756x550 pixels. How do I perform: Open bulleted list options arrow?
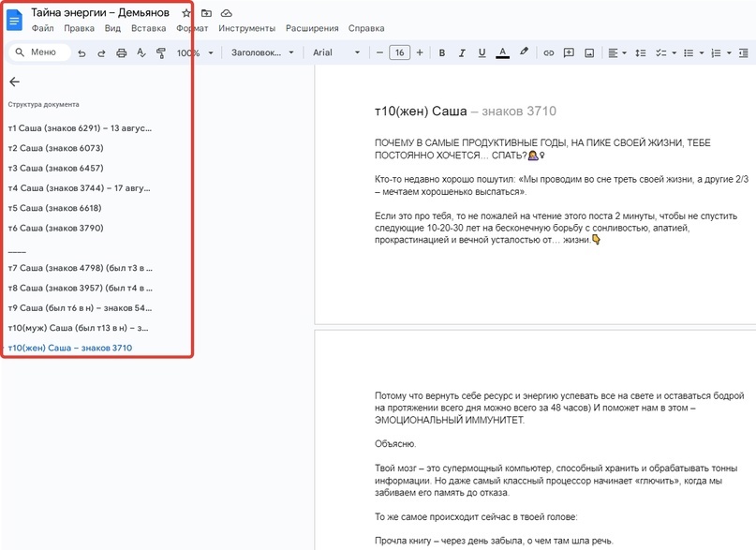[702, 53]
